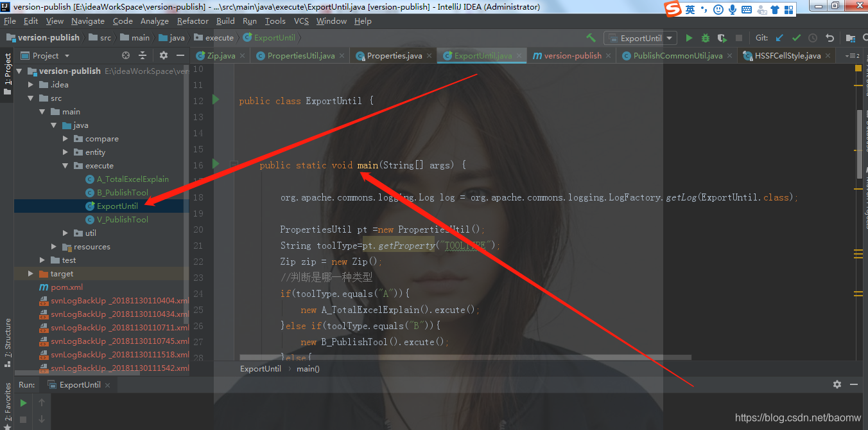Viewport: 868px width, 430px height.
Task: Switch to the PublishCommonUtil.java tab
Action: point(677,56)
